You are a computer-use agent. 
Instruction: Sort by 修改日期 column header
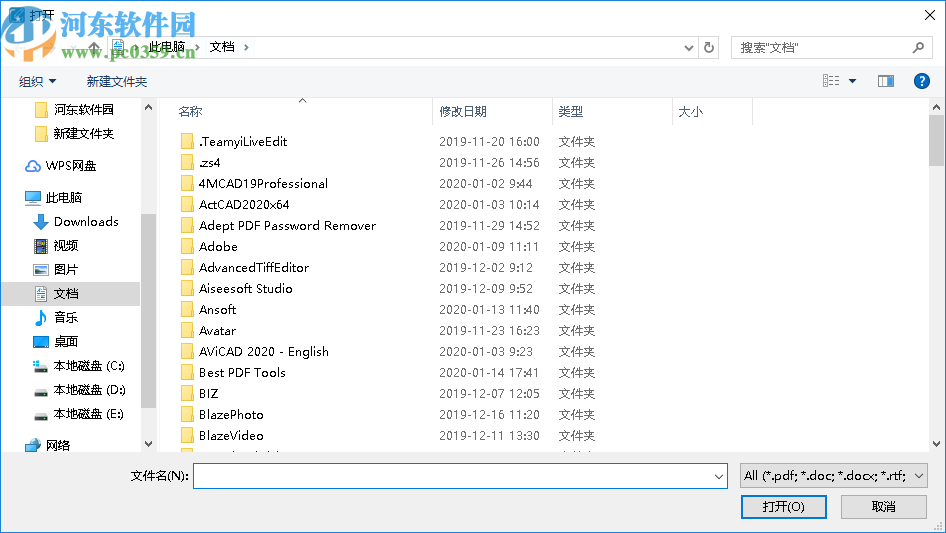(463, 112)
